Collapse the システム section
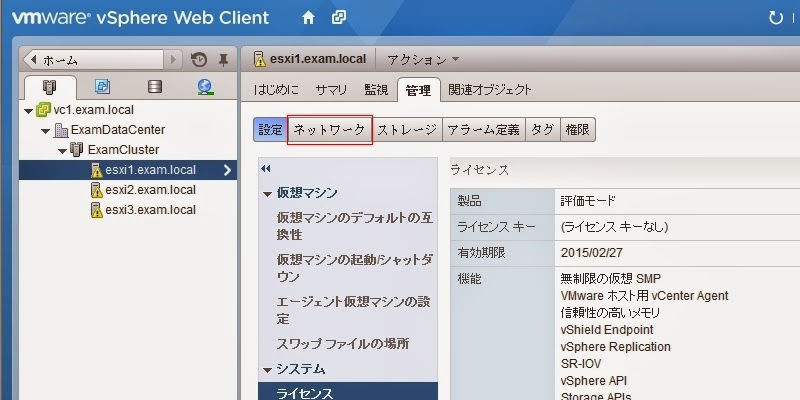The height and width of the screenshot is (400, 800). pyautogui.click(x=267, y=370)
